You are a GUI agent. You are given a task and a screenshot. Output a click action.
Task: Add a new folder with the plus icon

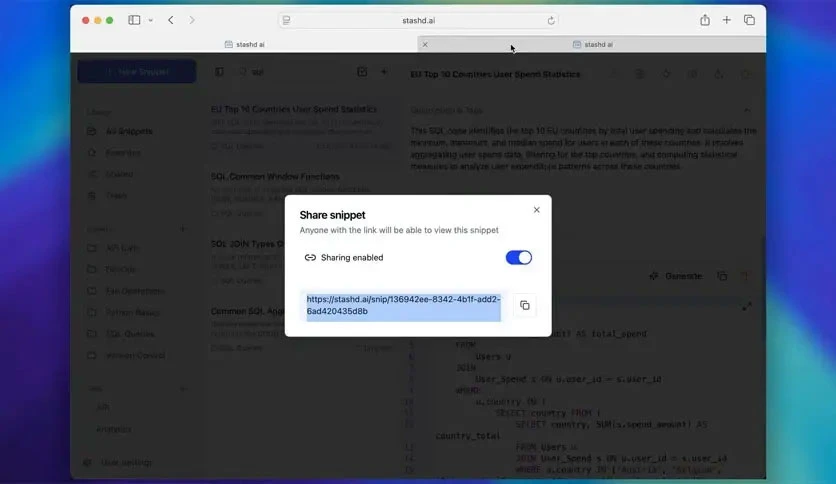[183, 229]
